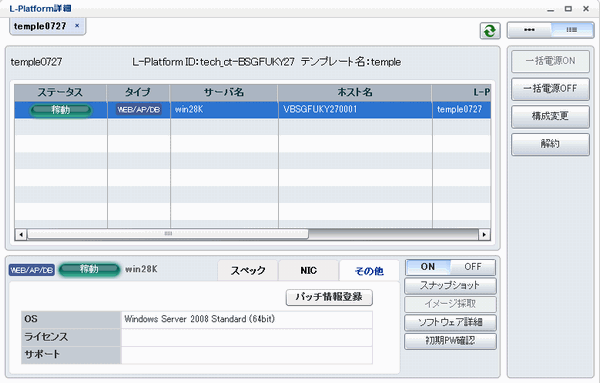The height and width of the screenshot is (383, 600).
Task: Click the 解約 button
Action: [550, 144]
